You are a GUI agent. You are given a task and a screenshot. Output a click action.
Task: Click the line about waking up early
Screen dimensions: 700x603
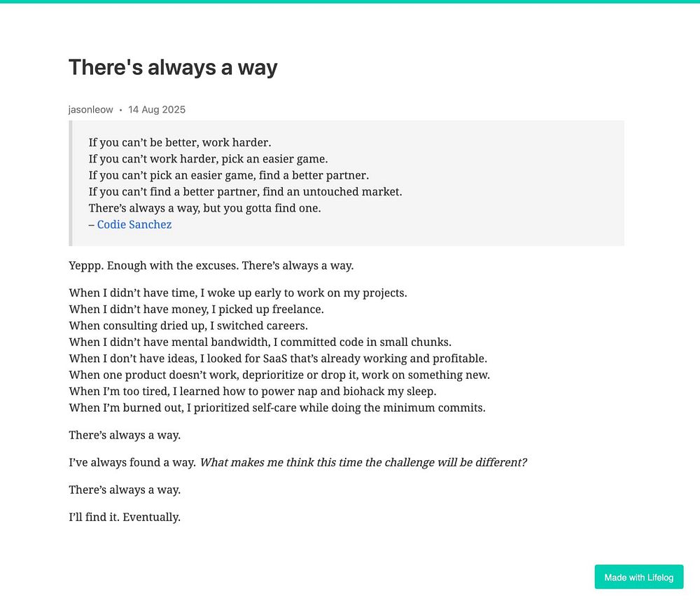coord(238,293)
